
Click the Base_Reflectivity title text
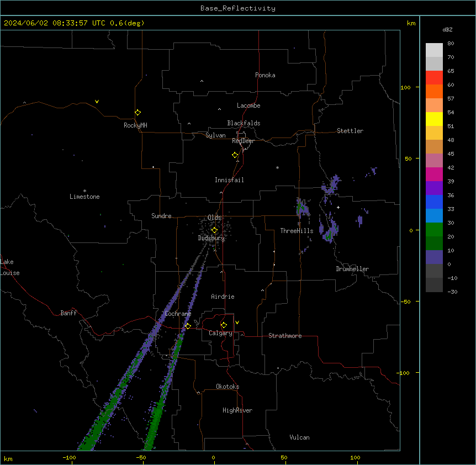click(x=238, y=8)
